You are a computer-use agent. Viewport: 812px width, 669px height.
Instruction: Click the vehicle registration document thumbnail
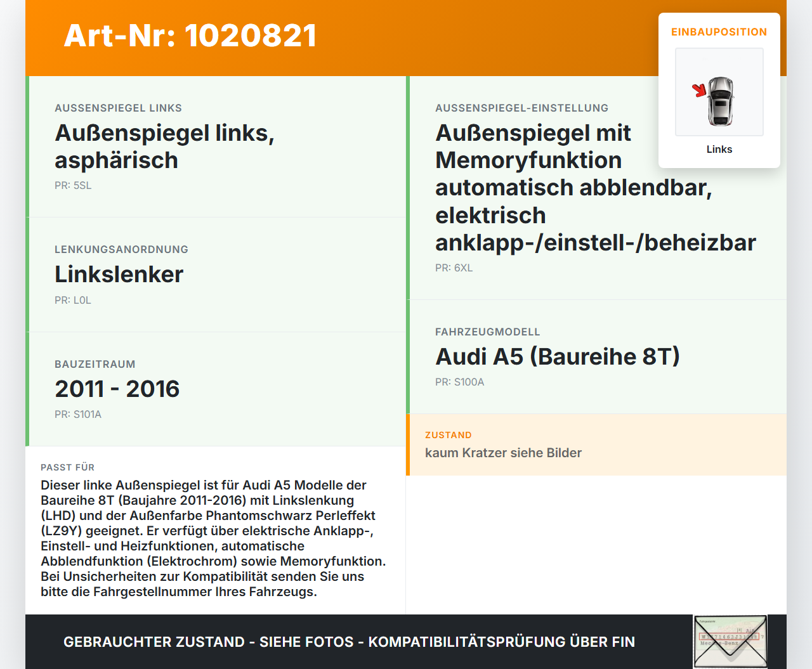(x=730, y=641)
